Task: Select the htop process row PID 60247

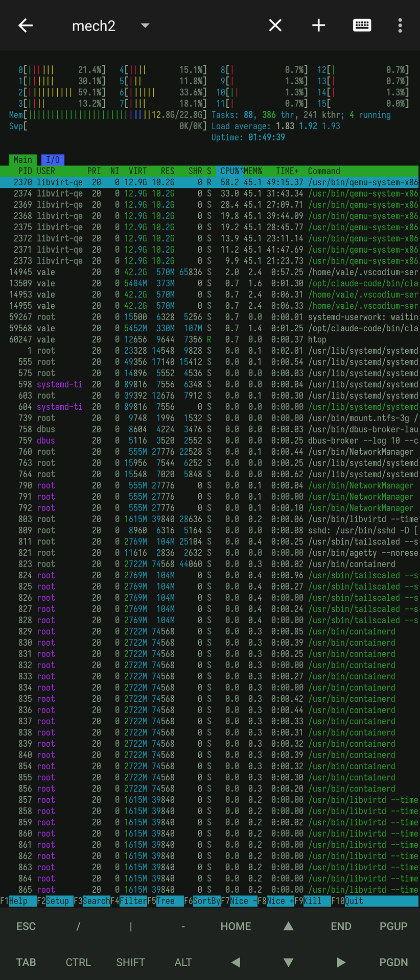Action: click(209, 339)
